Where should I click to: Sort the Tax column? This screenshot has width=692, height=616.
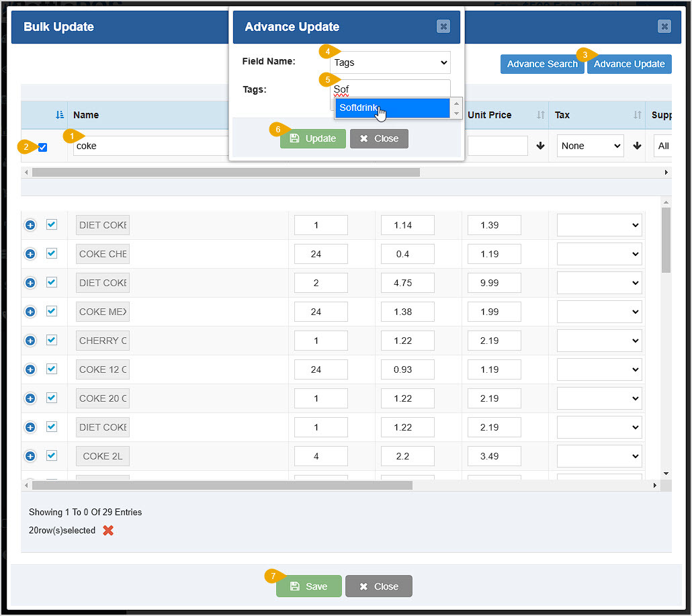pyautogui.click(x=638, y=115)
